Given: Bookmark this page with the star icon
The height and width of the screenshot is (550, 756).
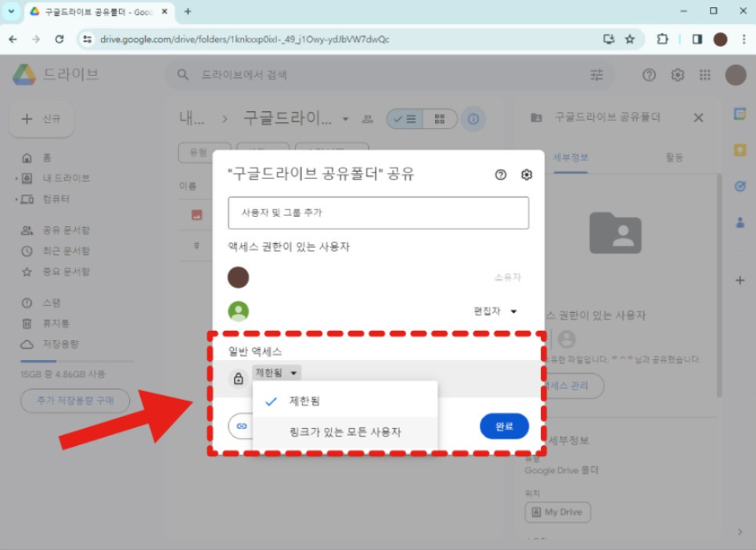Looking at the screenshot, I should point(630,39).
